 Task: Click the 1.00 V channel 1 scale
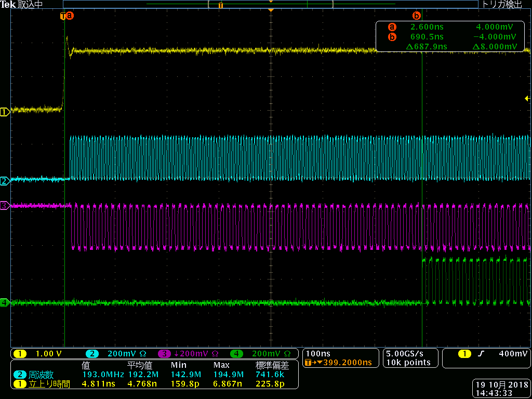(48, 353)
